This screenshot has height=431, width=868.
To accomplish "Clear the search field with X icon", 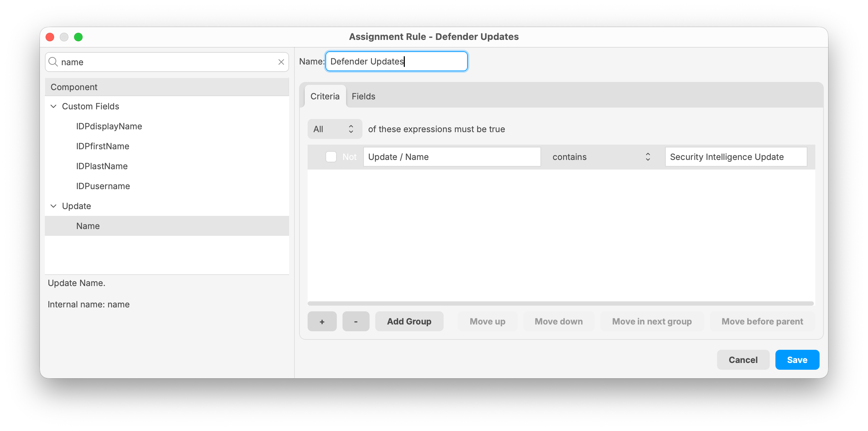I will coord(281,62).
